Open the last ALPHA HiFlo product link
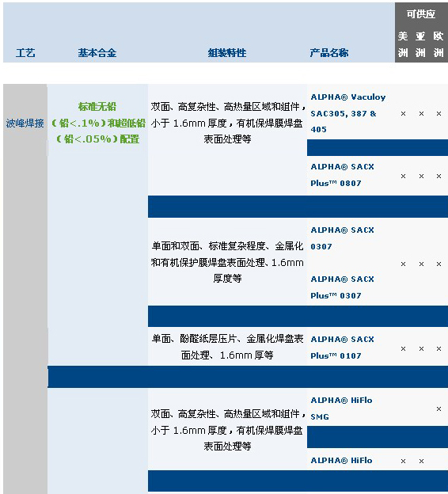 (x=341, y=460)
